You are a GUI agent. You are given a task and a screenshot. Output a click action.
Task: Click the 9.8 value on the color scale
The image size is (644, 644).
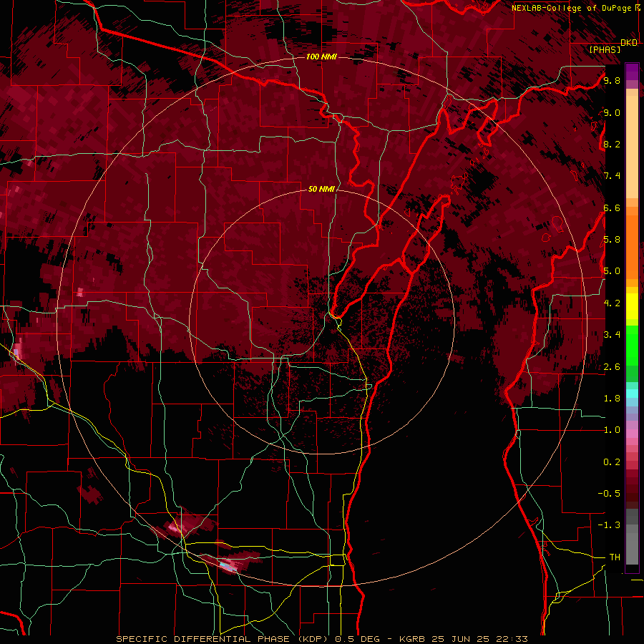612,80
